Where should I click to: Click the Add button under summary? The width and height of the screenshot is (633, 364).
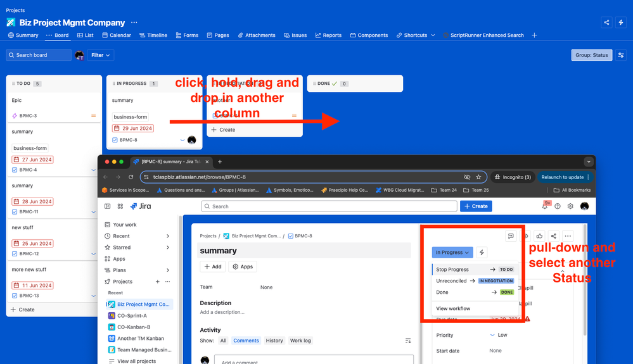pos(213,267)
